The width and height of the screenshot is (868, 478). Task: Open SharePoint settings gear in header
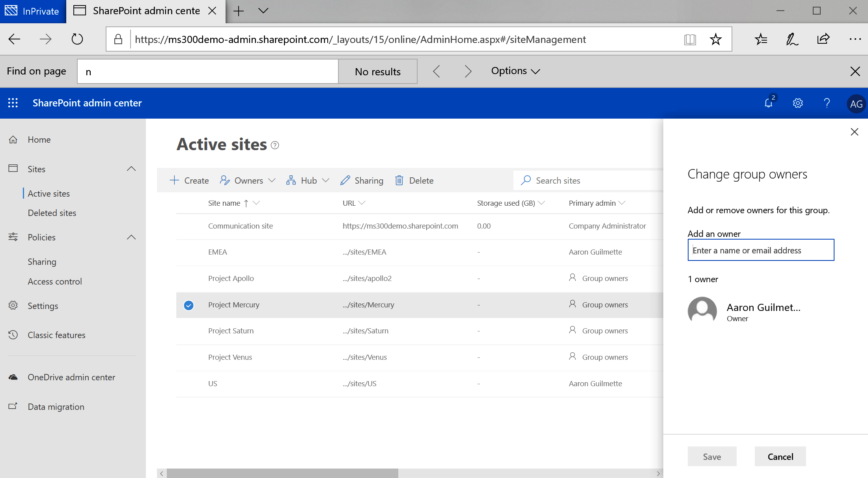coord(797,103)
